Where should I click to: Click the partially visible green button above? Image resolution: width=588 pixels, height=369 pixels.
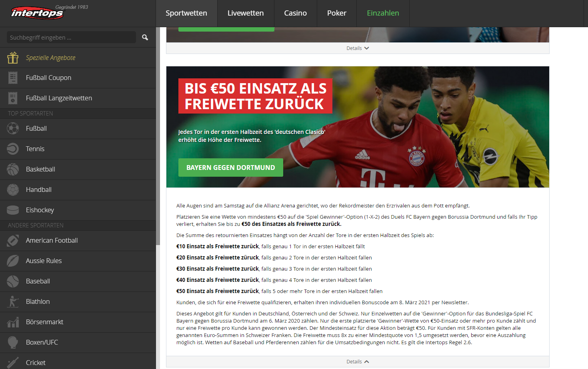tap(226, 29)
